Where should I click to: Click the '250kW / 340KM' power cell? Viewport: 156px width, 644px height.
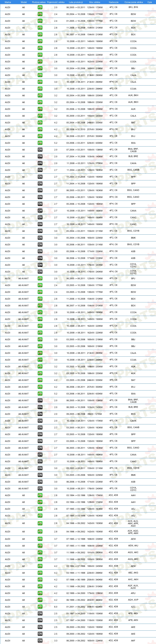coord(95,579)
